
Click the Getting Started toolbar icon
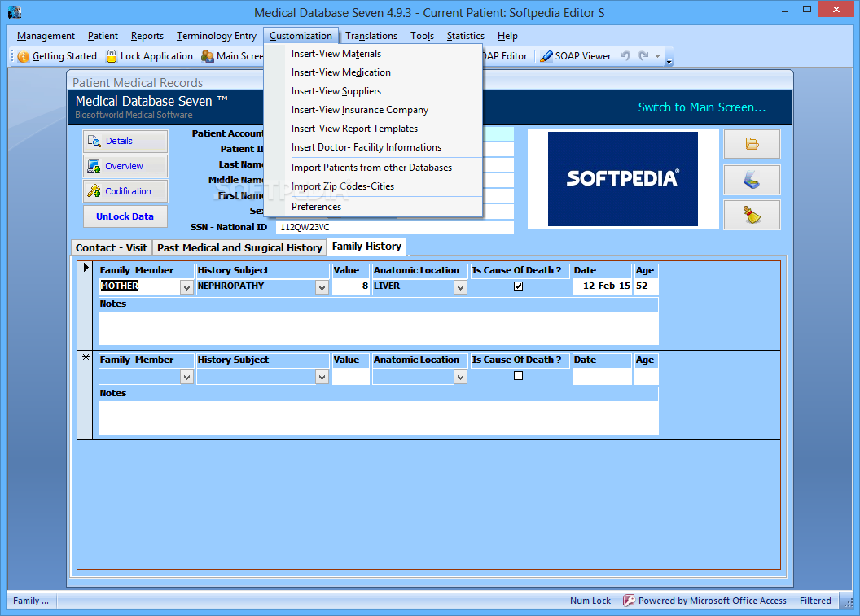(23, 56)
